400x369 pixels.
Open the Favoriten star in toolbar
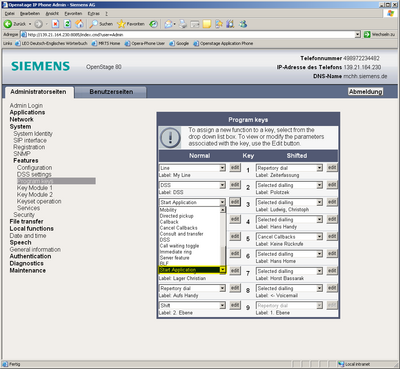click(131, 24)
